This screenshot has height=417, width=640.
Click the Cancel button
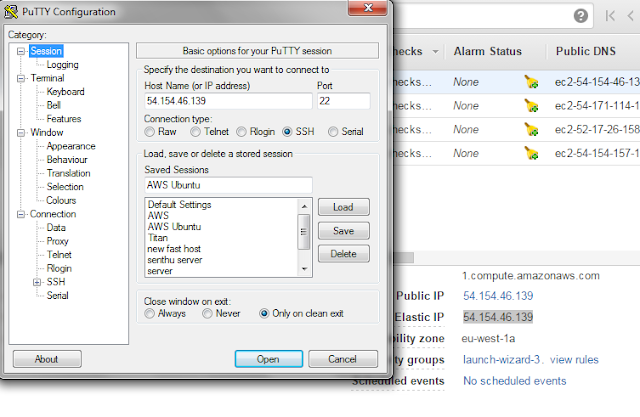click(x=343, y=359)
